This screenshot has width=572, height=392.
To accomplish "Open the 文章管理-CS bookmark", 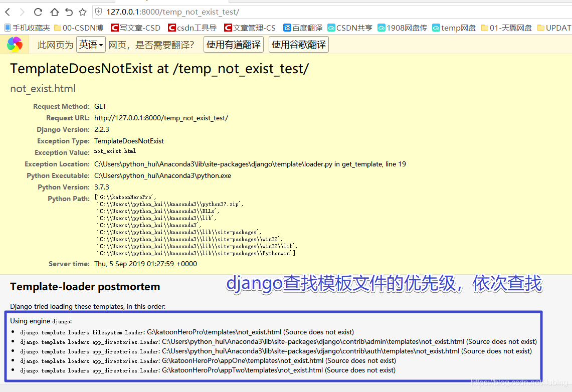I will 250,28.
